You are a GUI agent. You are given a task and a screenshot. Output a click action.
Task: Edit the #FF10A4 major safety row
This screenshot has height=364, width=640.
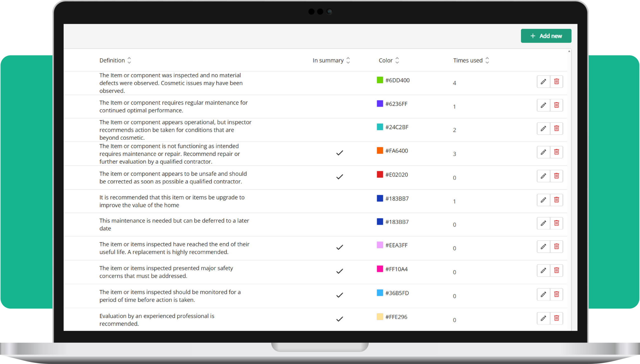pos(543,270)
